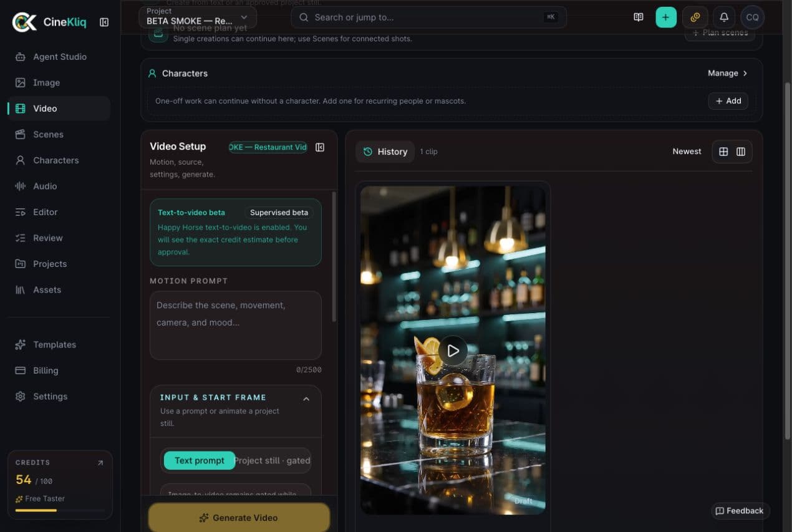Click the Video Setup panel scrollbar

334,256
